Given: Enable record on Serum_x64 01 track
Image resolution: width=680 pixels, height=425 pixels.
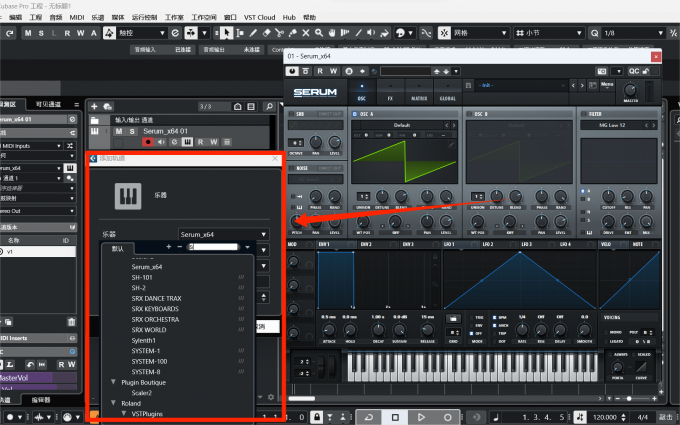Looking at the screenshot, I should (x=148, y=142).
